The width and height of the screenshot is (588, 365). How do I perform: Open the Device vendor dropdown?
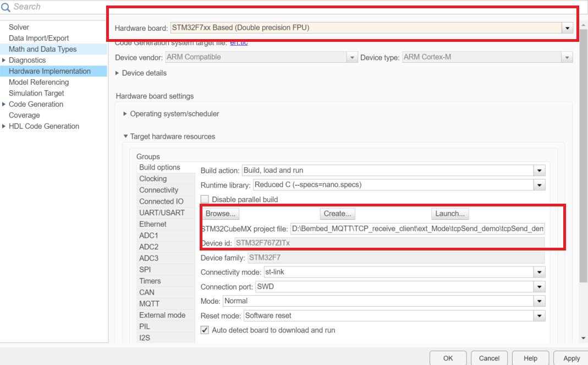(352, 57)
